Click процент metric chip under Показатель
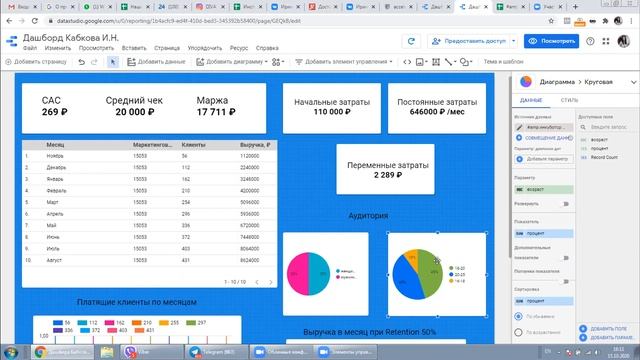 [x=544, y=233]
